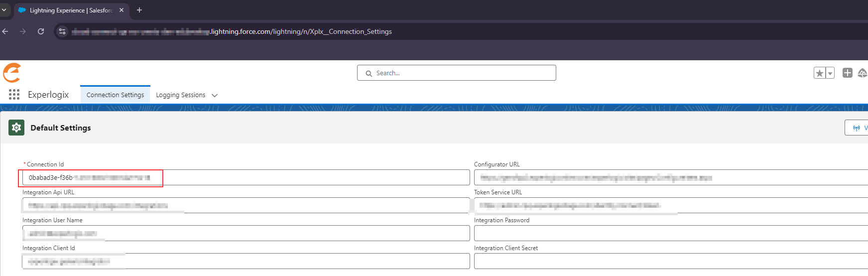868x276 pixels.
Task: Open the Salesforce Trailhead cloud icon
Action: 863,73
